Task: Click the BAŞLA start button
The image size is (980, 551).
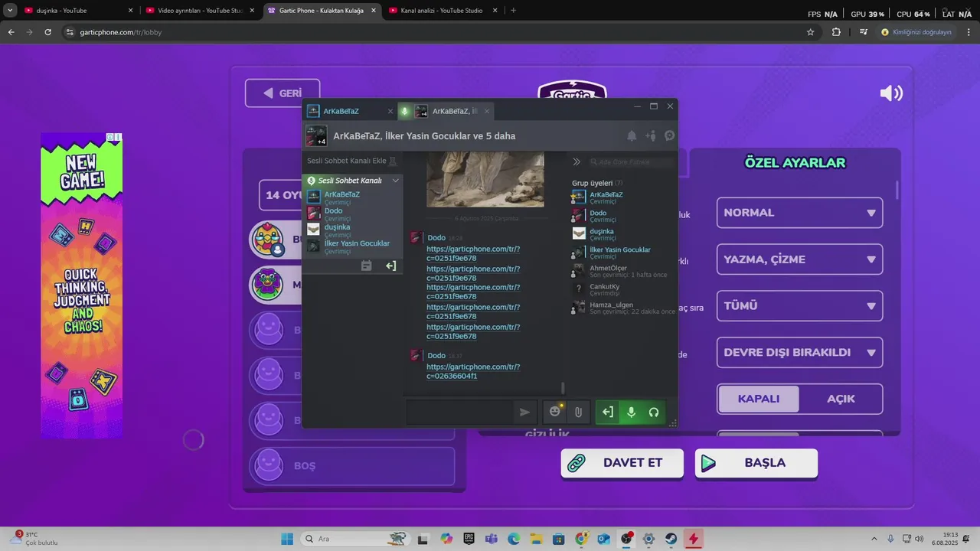Action: click(x=756, y=463)
